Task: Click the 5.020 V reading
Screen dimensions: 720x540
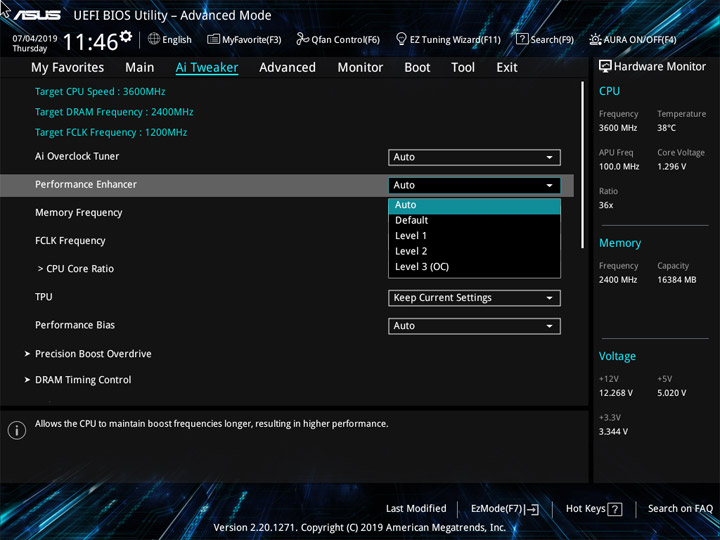Action: [671, 393]
